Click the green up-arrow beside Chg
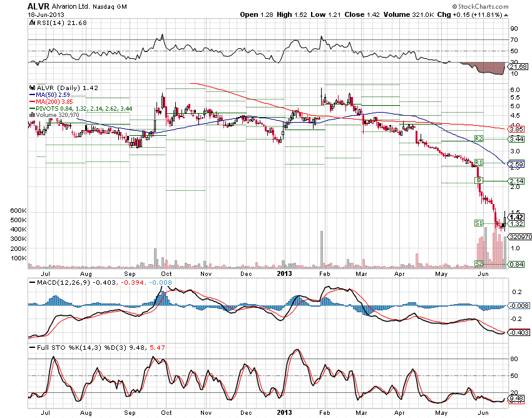532x418 pixels. [x=506, y=15]
